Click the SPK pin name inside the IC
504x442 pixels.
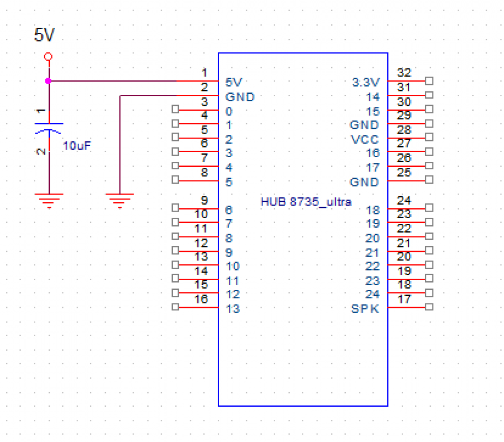pos(365,309)
